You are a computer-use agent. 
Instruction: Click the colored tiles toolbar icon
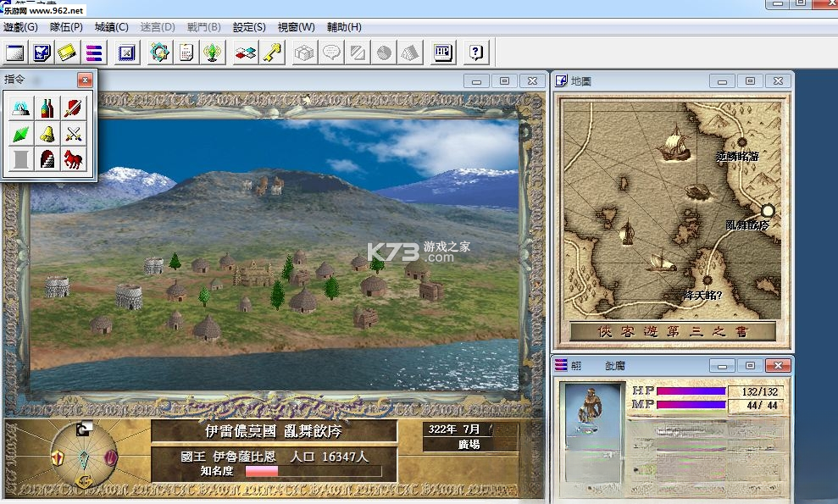coord(246,53)
